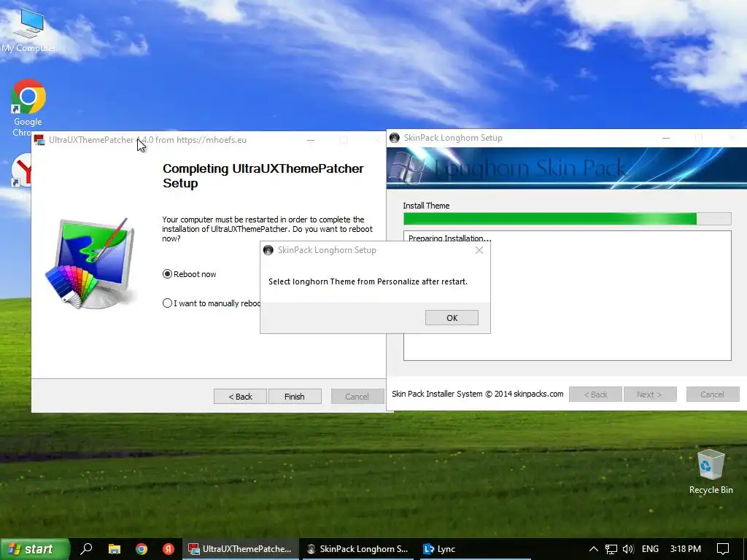The width and height of the screenshot is (747, 560).
Task: Open File Explorer from taskbar
Action: pos(115,549)
